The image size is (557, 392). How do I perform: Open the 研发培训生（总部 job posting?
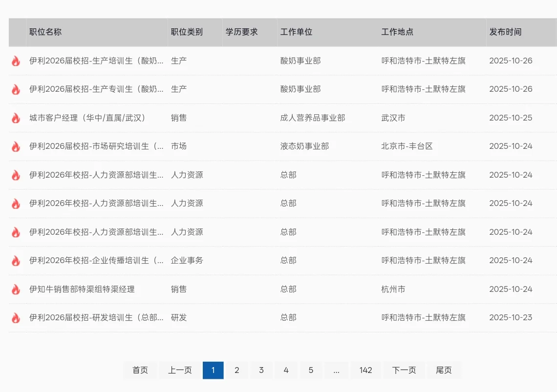(x=96, y=318)
